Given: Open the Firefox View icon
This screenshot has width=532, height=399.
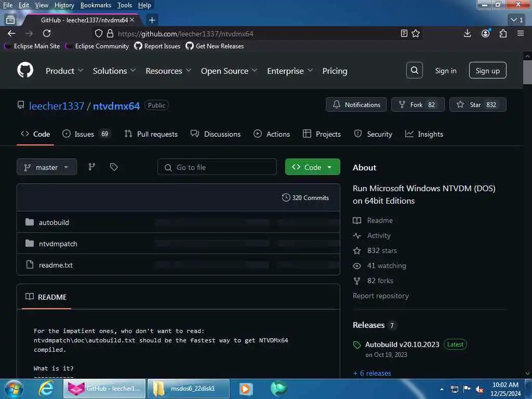Looking at the screenshot, I should [10, 20].
